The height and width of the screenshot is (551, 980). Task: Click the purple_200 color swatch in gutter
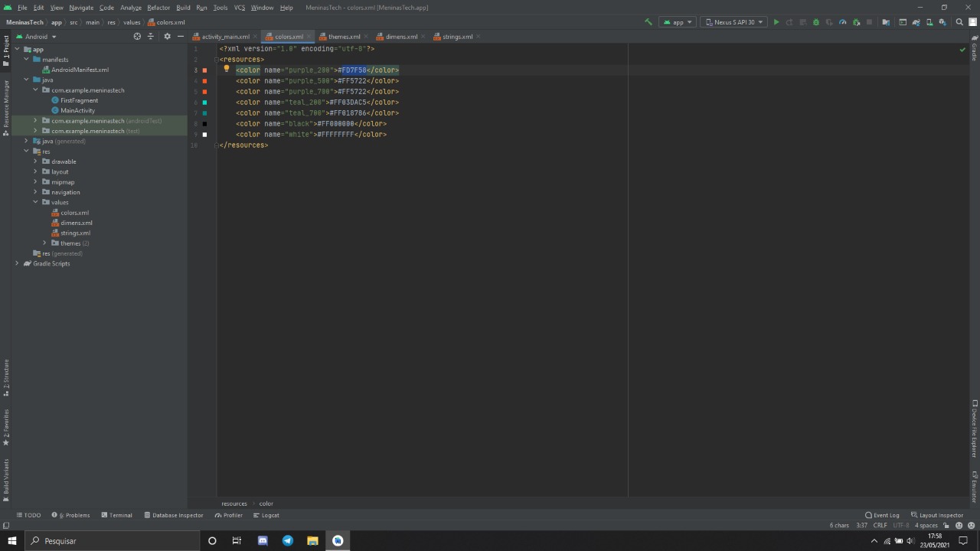click(204, 70)
